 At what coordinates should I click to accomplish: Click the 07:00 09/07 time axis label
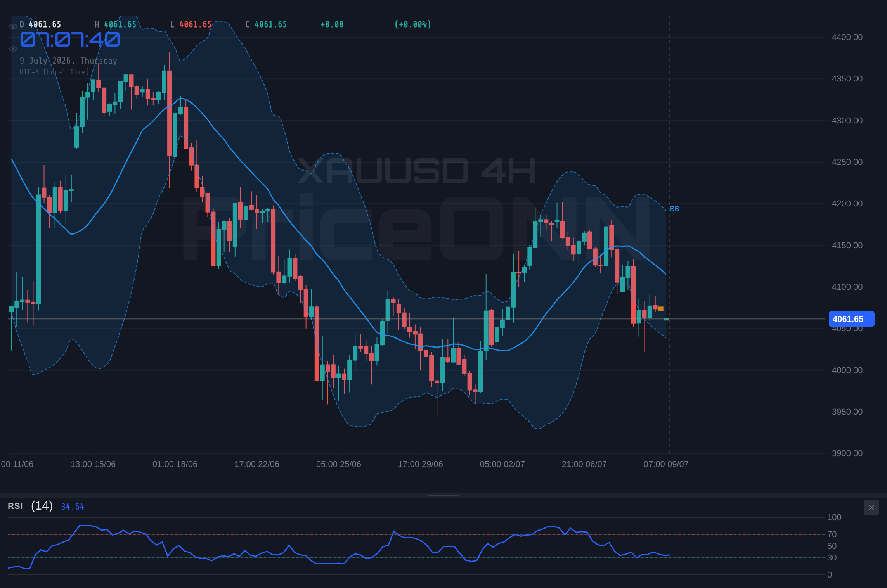[666, 464]
